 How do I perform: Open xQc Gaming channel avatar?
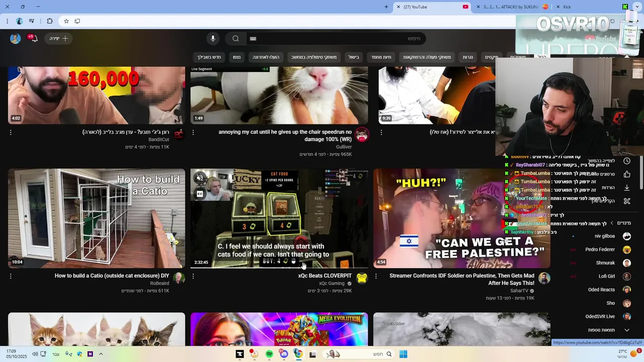pyautogui.click(x=362, y=279)
